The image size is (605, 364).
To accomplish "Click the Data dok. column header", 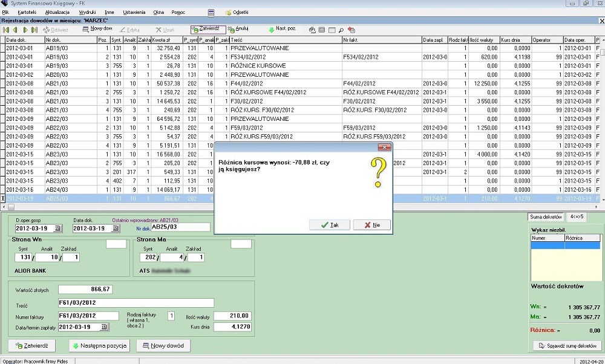I will [x=25, y=40].
